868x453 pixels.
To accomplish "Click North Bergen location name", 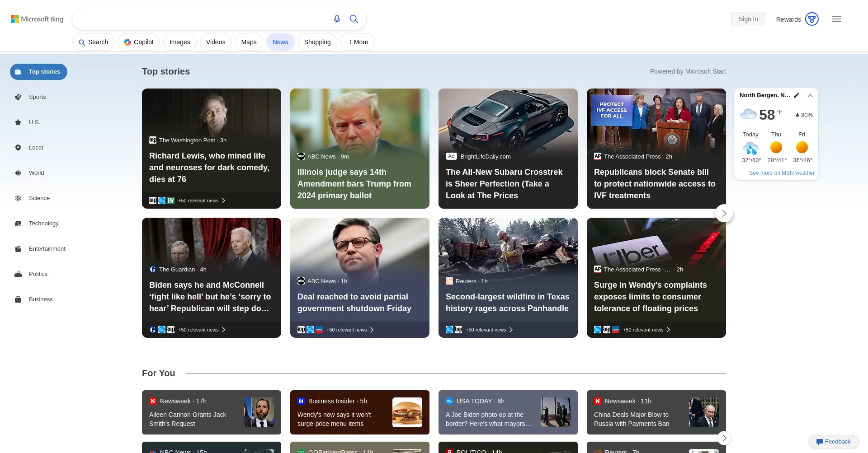I will (x=765, y=95).
